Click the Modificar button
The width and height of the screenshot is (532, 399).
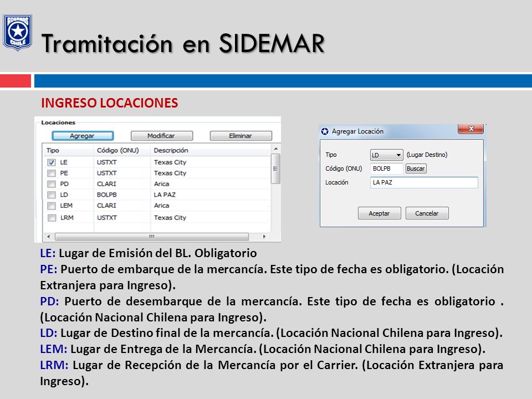[161, 136]
